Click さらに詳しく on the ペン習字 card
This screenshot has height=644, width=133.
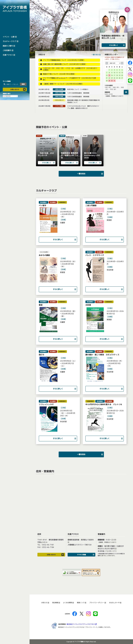click(58, 239)
